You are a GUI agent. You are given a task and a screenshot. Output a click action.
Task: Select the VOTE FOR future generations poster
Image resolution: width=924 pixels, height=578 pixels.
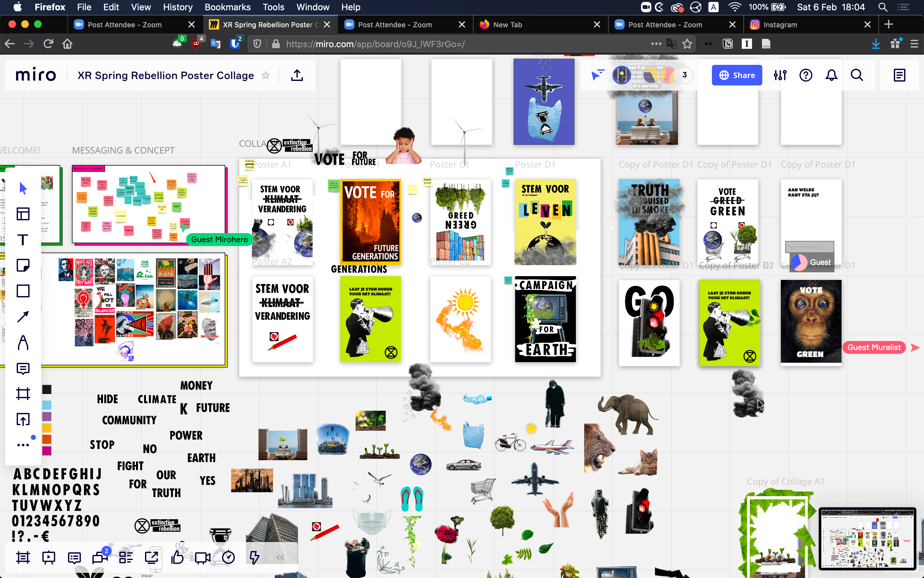370,222
